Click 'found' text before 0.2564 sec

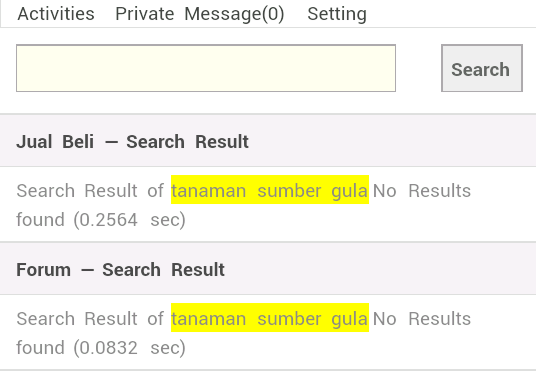click(x=40, y=220)
